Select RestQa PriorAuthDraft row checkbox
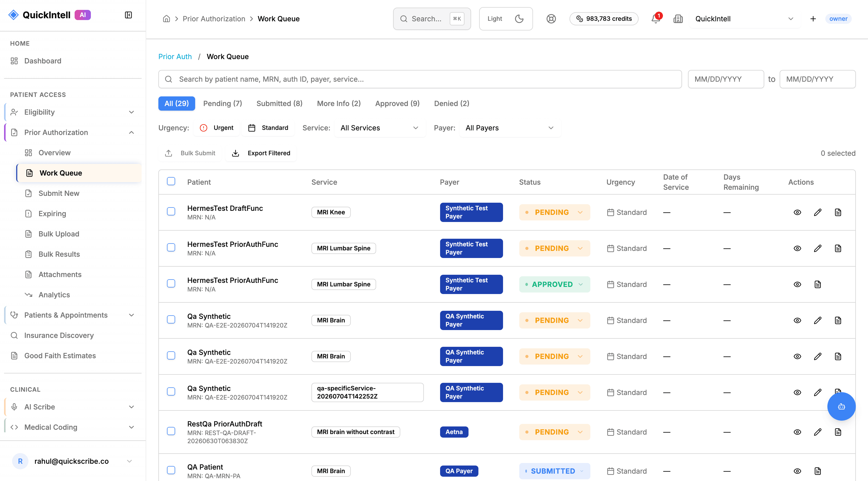The width and height of the screenshot is (868, 481). (x=171, y=431)
